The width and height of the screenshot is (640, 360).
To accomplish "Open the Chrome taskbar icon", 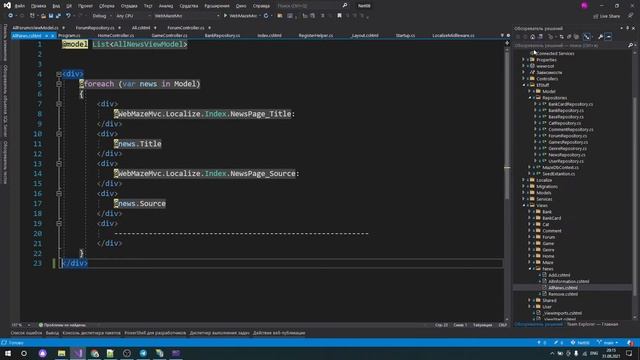I will 95,353.
